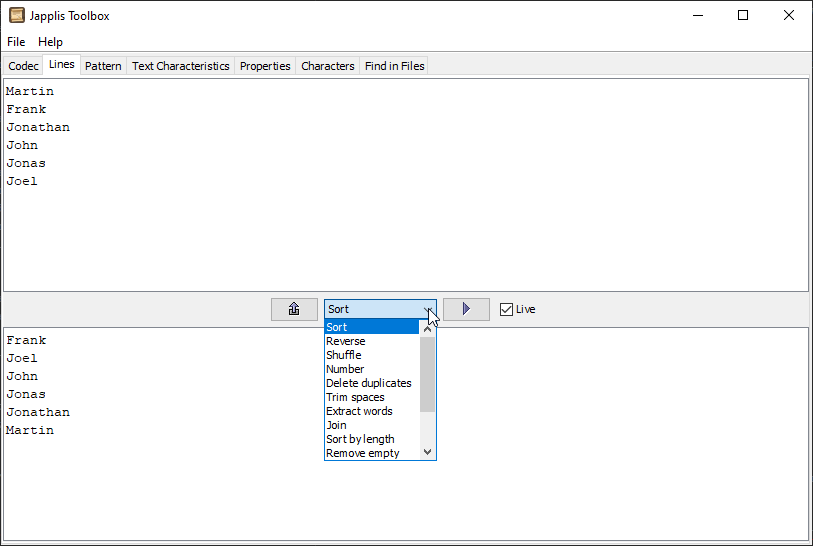The width and height of the screenshot is (813, 546).
Task: Click the Jonathan line in the output area
Action: 38,412
